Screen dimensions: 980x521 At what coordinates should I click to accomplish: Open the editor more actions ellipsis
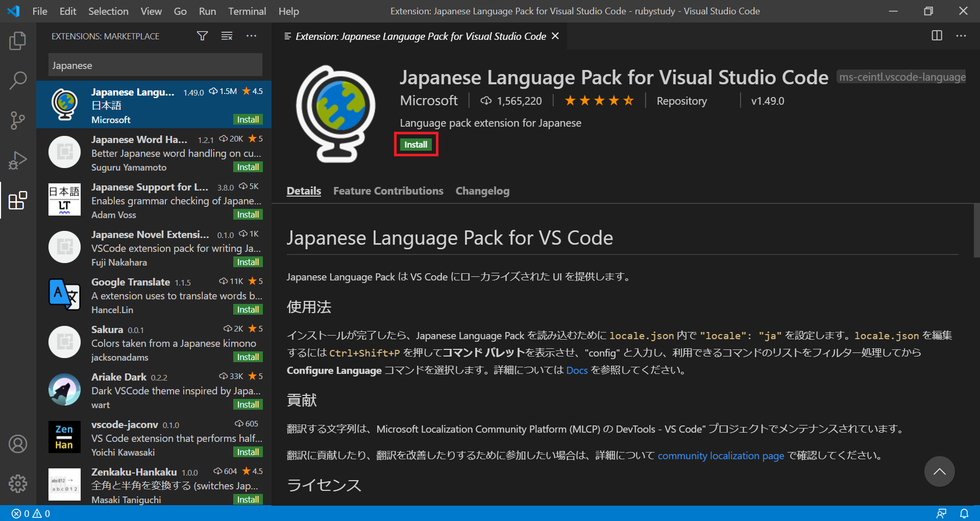coord(961,36)
